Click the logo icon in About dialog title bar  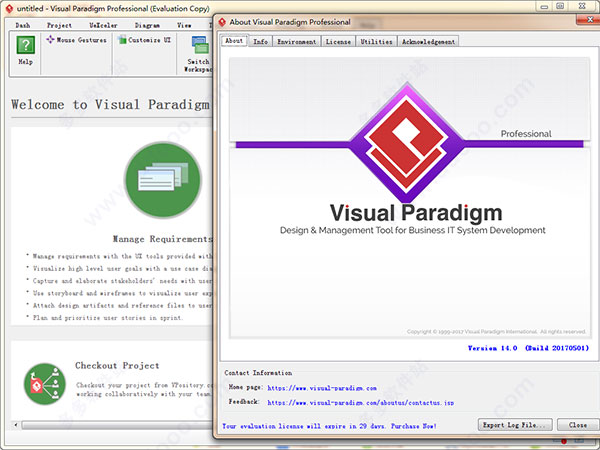(222, 22)
